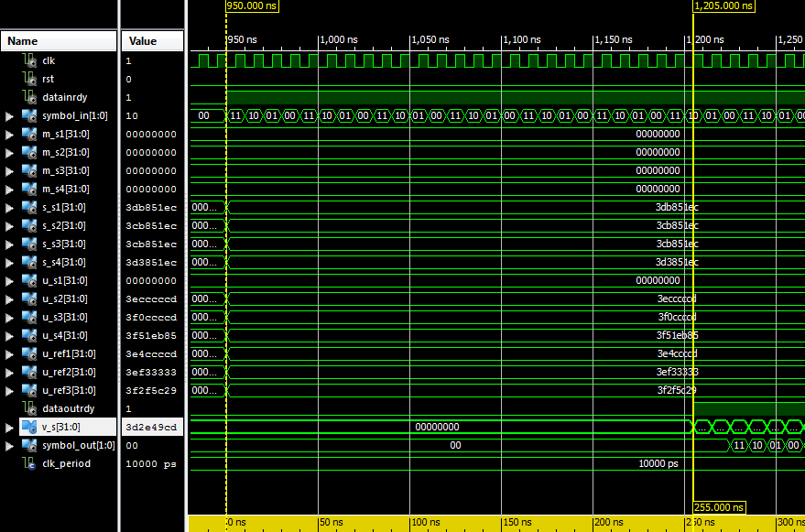The image size is (805, 532).
Task: Click the 10000 ps waveform value of clk_period
Action: pyautogui.click(x=658, y=463)
